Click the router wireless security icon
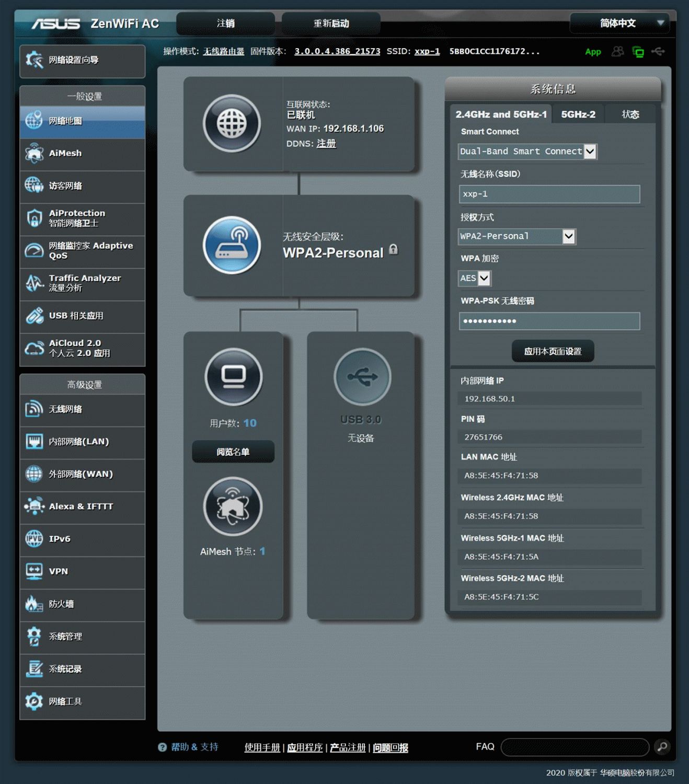Screen dimensions: 689x784 point(232,245)
